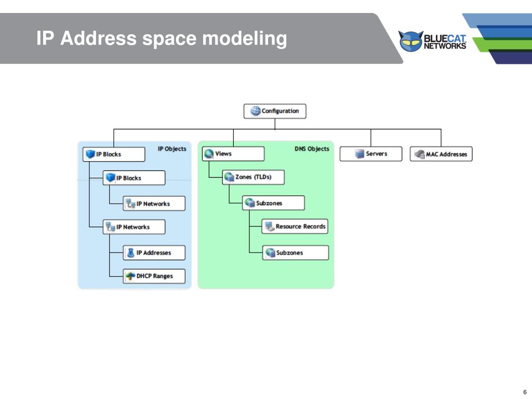Select the 'IP Addresses' node text
532x399 pixels.
tap(154, 253)
